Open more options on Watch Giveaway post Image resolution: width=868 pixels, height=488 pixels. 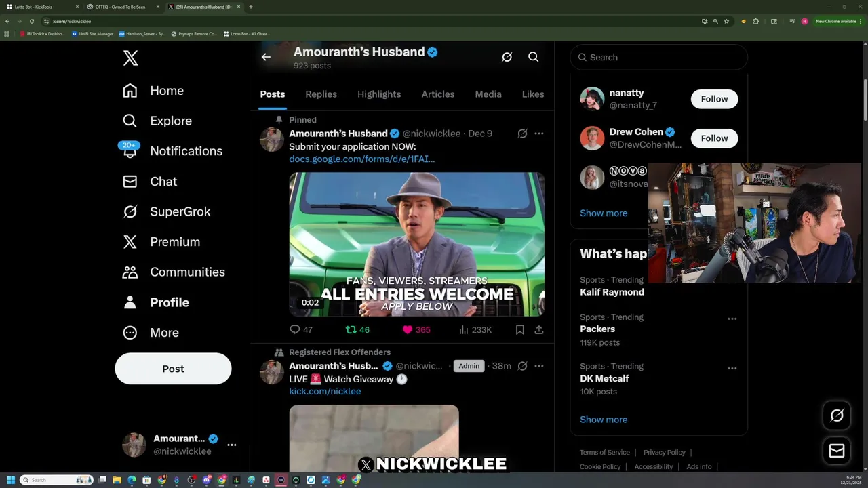coord(538,366)
